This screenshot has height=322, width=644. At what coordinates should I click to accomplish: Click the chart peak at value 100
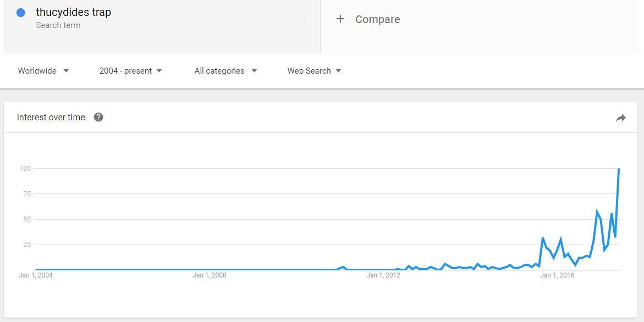pyautogui.click(x=619, y=169)
